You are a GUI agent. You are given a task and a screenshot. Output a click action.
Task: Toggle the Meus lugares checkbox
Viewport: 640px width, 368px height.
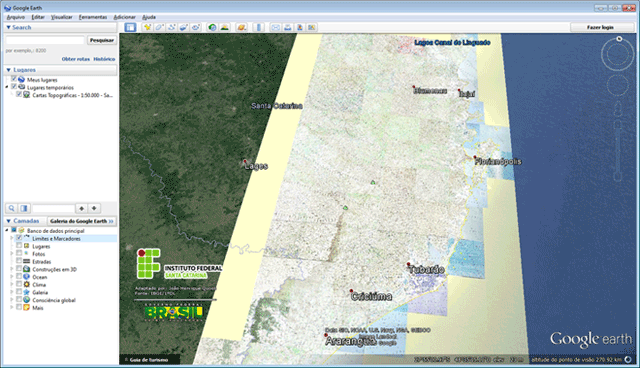click(14, 79)
